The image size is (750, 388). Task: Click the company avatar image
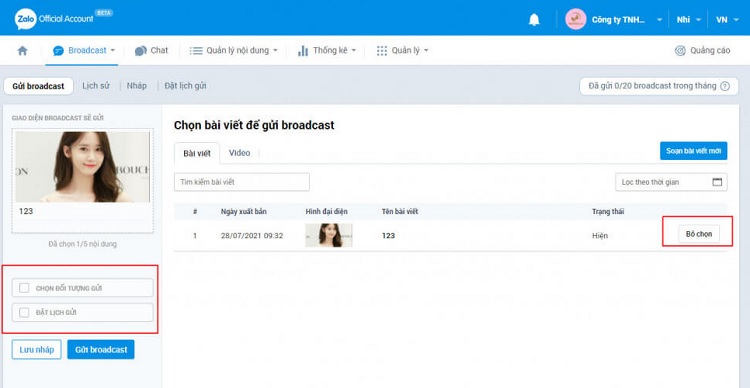[575, 20]
